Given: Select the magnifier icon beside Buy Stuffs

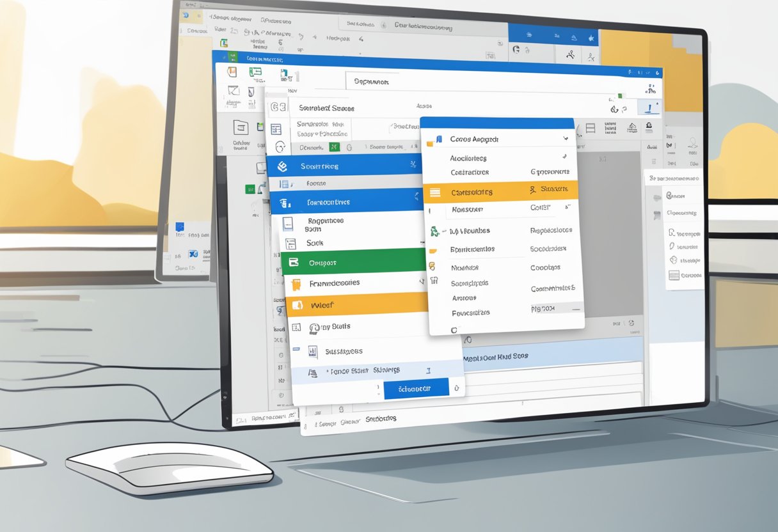Looking at the screenshot, I should pyautogui.click(x=315, y=326).
